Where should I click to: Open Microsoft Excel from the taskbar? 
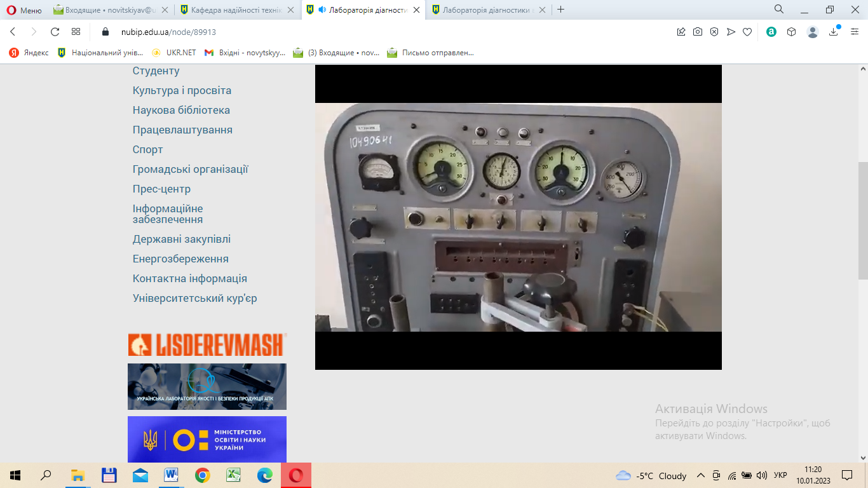(x=234, y=475)
